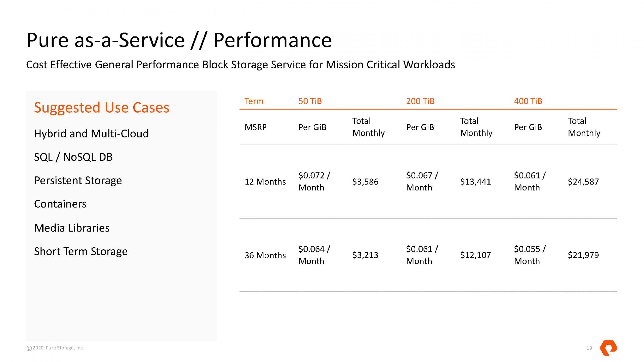The height and width of the screenshot is (362, 644).
Task: Select the slide title "Pure as-a-Service // Performance"
Action: [179, 40]
